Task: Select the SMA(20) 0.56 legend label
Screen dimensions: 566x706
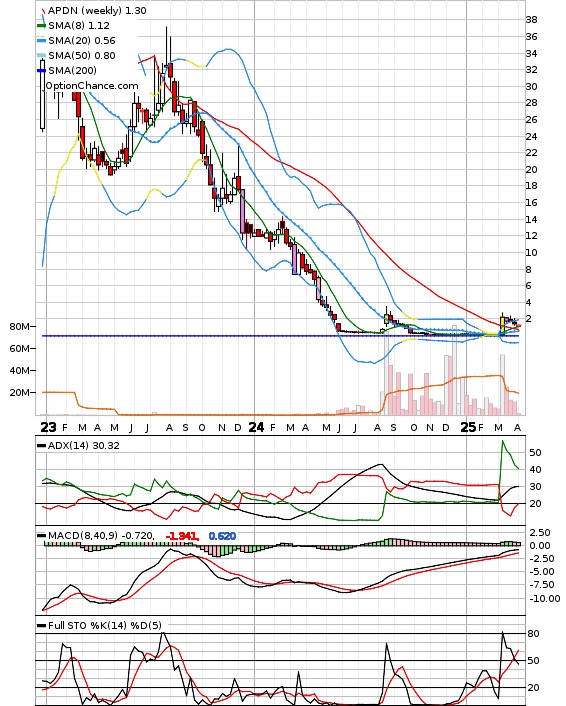Action: pyautogui.click(x=82, y=41)
